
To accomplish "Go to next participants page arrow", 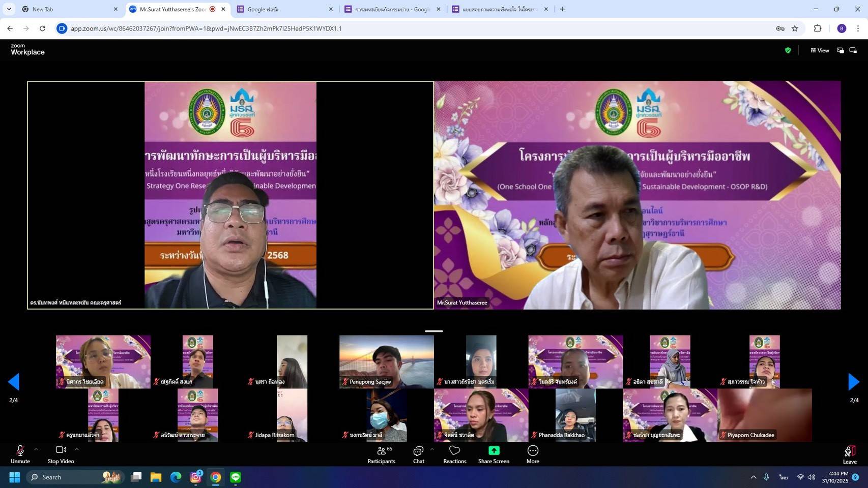I will point(854,382).
